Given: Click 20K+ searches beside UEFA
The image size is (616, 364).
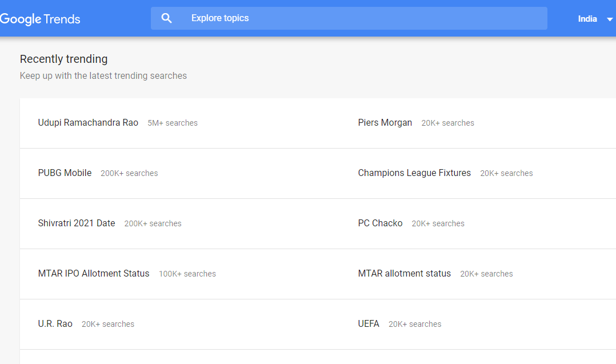Looking at the screenshot, I should 415,324.
